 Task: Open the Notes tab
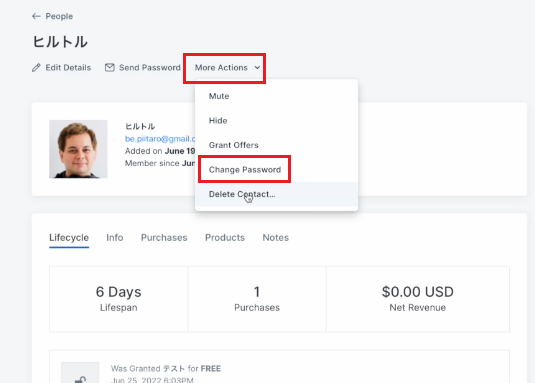point(276,238)
